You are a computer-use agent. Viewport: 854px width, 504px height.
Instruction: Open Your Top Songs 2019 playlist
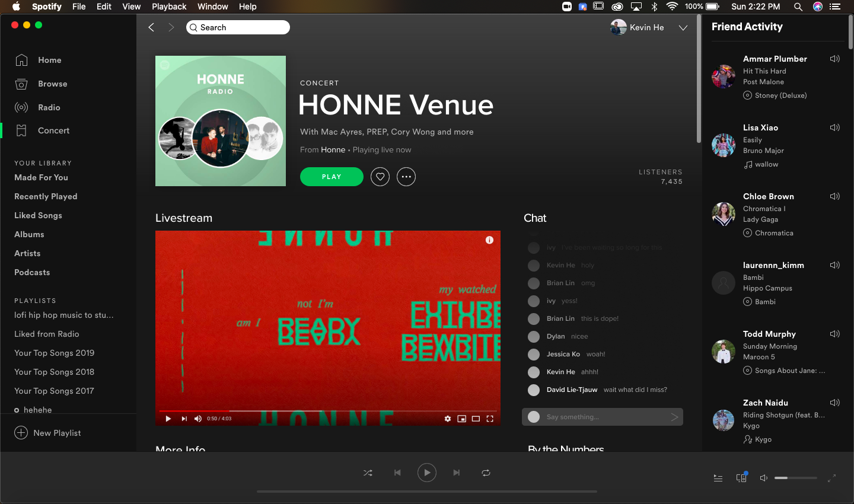[55, 353]
